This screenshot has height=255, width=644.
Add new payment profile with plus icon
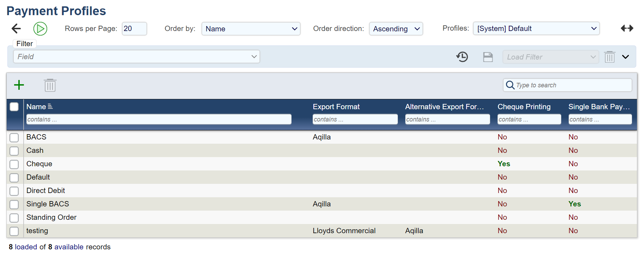(19, 85)
